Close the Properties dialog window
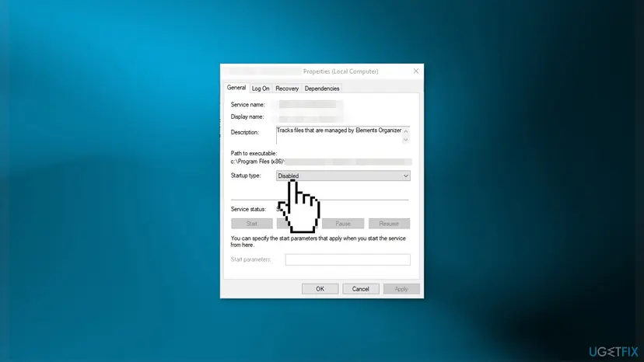Image resolution: width=644 pixels, height=362 pixels. (x=415, y=71)
